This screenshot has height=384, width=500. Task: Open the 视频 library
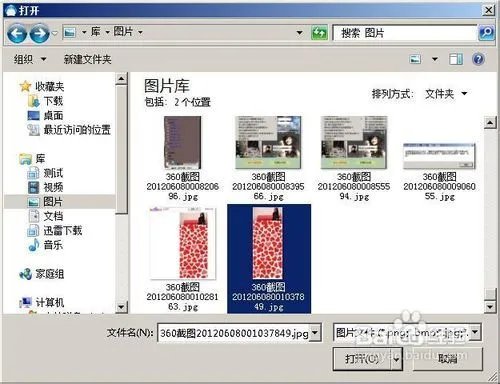pos(45,187)
